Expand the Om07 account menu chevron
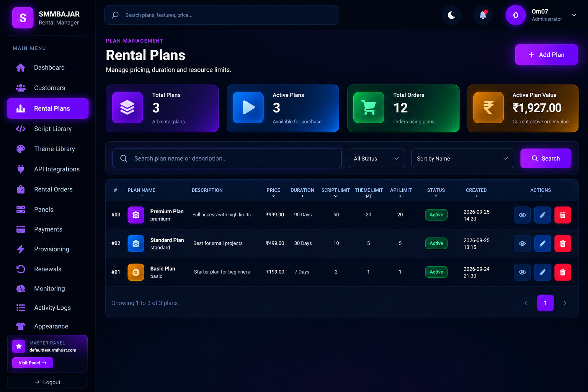 [574, 15]
